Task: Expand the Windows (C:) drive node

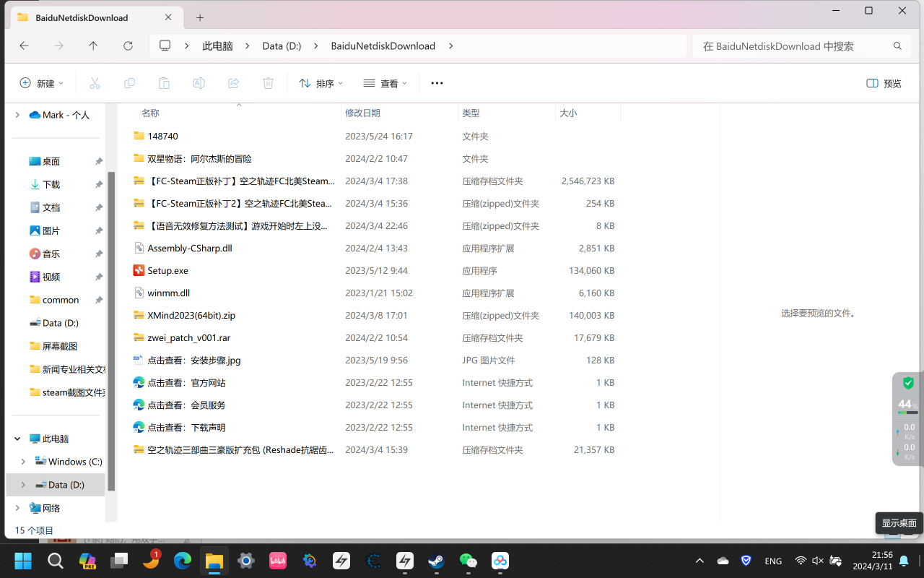Action: click(x=23, y=462)
